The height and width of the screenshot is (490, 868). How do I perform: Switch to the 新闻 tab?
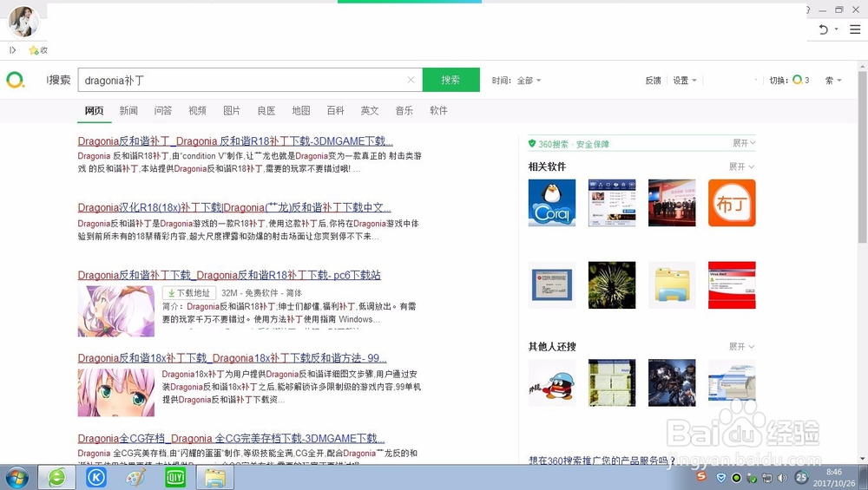click(128, 111)
